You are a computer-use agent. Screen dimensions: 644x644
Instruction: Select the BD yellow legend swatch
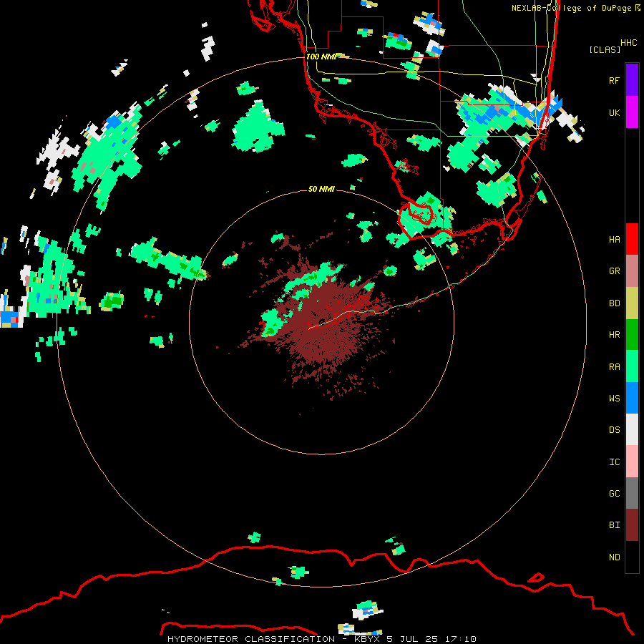[x=632, y=303]
